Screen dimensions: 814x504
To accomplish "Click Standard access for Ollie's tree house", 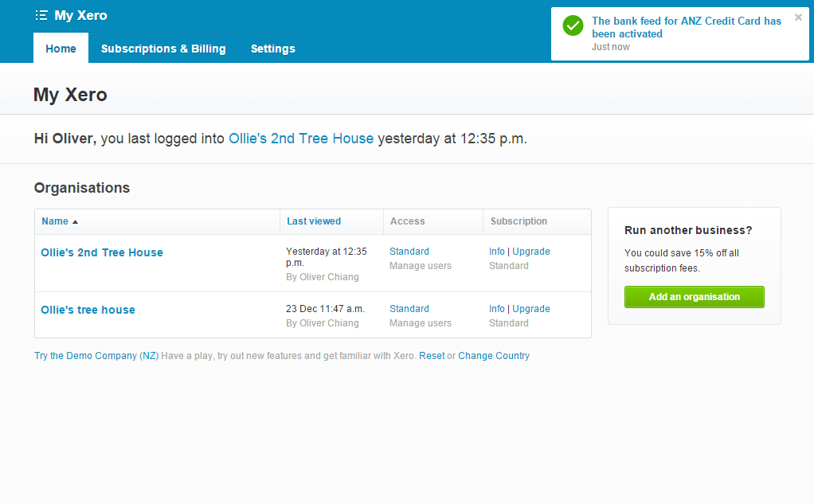I will [409, 309].
